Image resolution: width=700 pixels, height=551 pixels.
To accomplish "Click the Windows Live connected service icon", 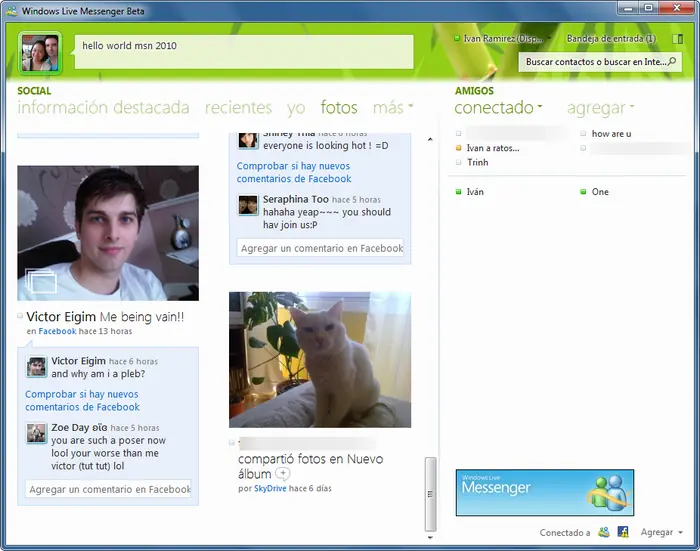I will click(x=604, y=532).
